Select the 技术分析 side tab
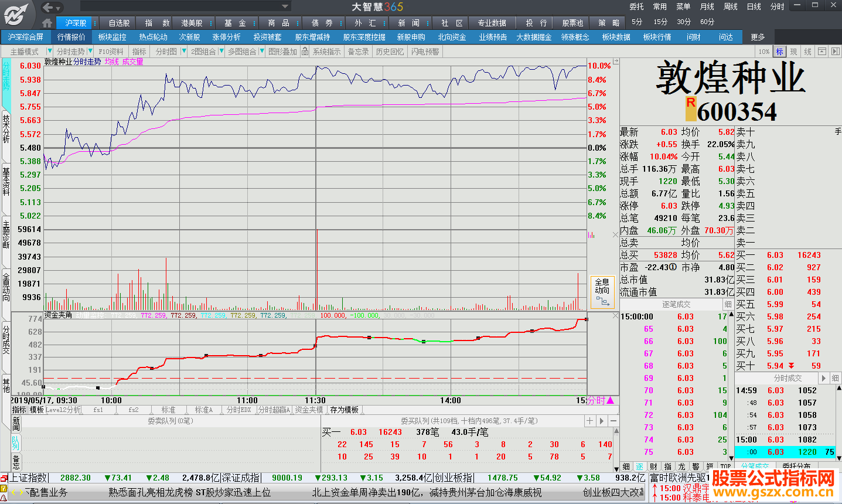842x504 pixels. point(6,128)
